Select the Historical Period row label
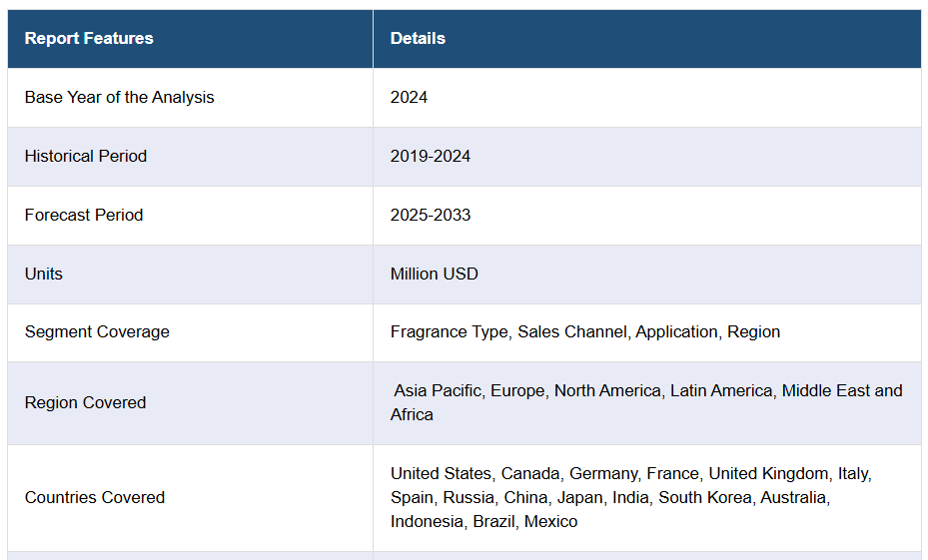Screen dimensions: 928x560 coord(86,157)
